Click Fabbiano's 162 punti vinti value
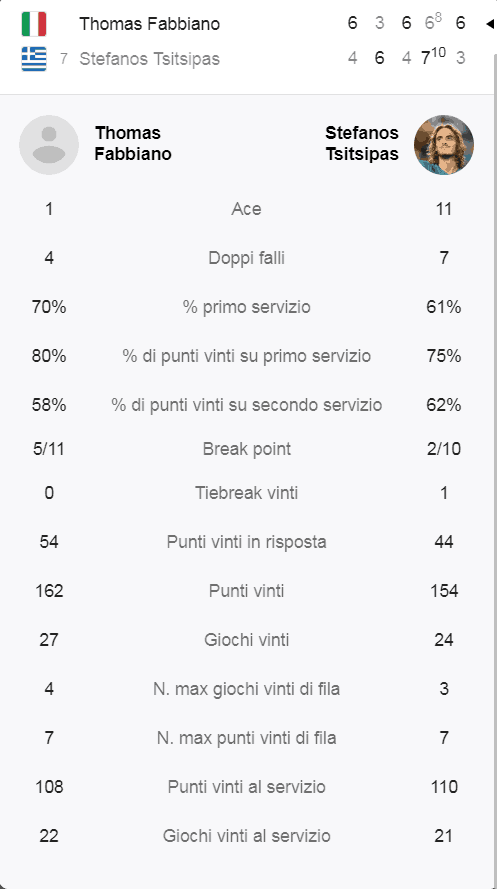Viewport: 497px width, 889px height. pyautogui.click(x=49, y=591)
